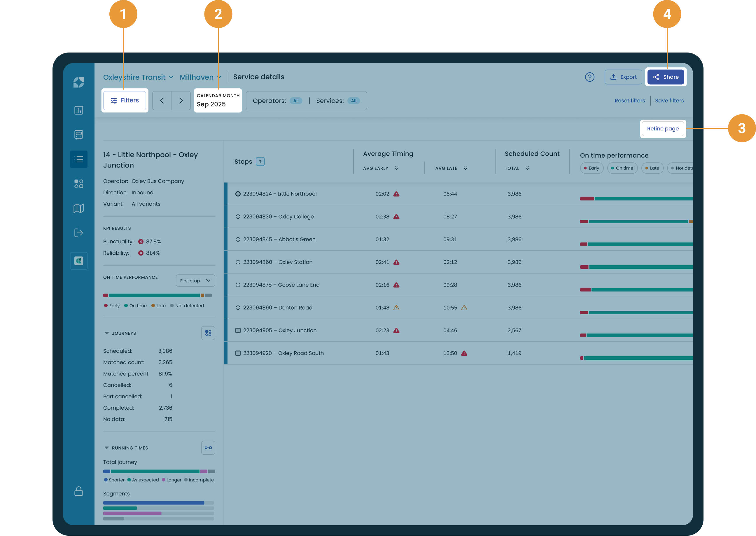Open the First stop dropdown
The image size is (756, 536).
click(x=195, y=280)
